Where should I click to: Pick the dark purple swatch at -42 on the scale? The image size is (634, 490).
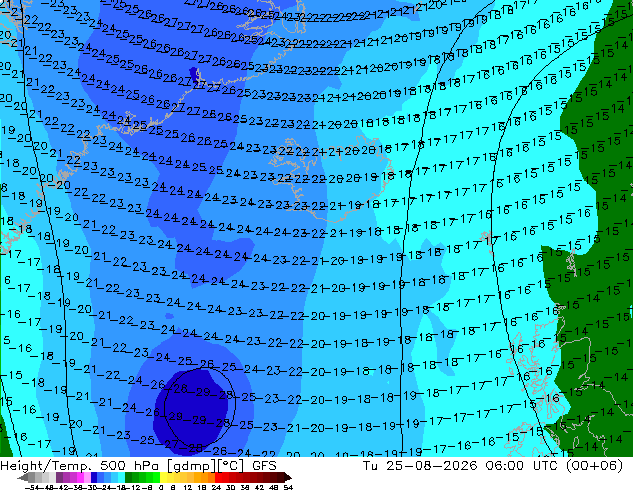click(59, 478)
